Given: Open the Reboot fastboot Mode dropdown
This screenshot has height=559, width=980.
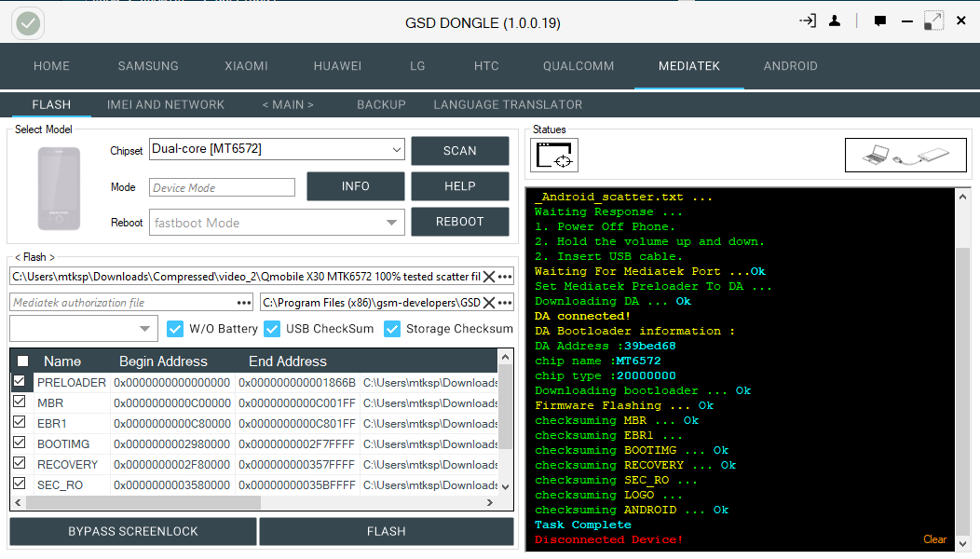Looking at the screenshot, I should pos(277,223).
